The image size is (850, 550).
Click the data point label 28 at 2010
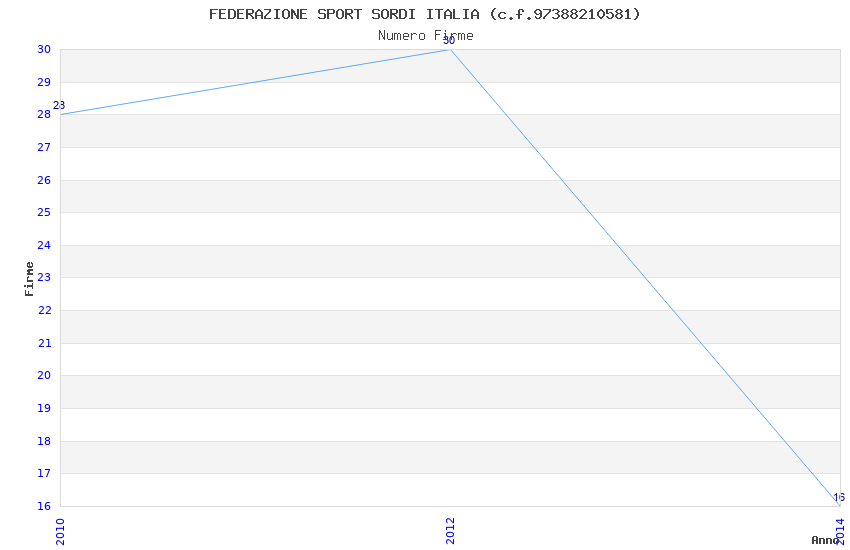tap(59, 105)
